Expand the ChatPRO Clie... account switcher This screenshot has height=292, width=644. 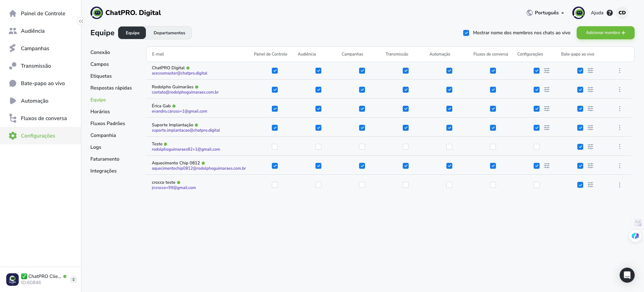[x=74, y=280]
